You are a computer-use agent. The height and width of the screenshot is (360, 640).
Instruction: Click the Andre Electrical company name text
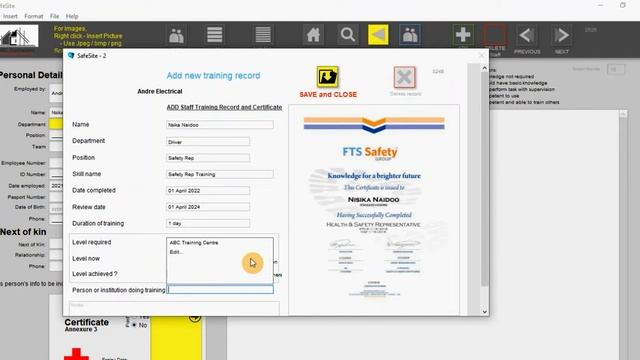[x=160, y=91]
